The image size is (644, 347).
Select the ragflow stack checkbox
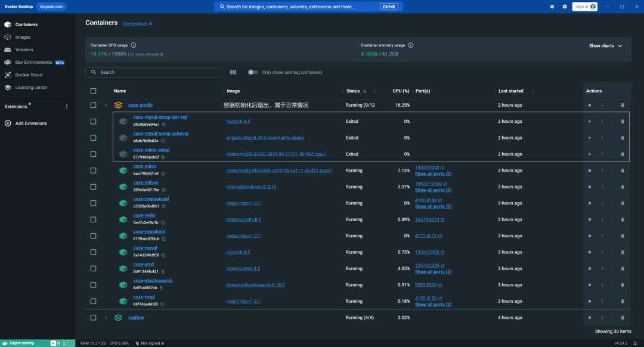[93, 317]
